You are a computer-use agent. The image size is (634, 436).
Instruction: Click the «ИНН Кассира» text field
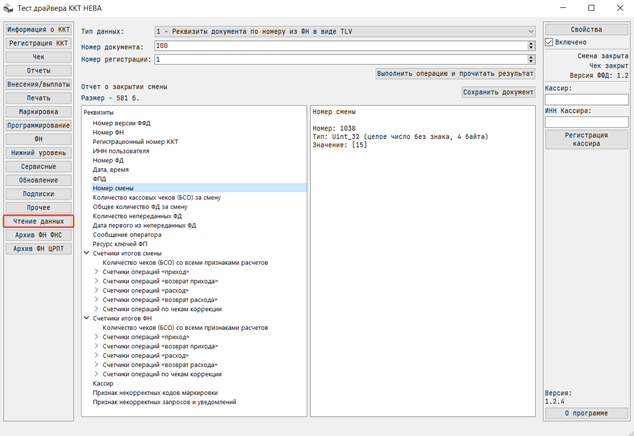pos(586,122)
